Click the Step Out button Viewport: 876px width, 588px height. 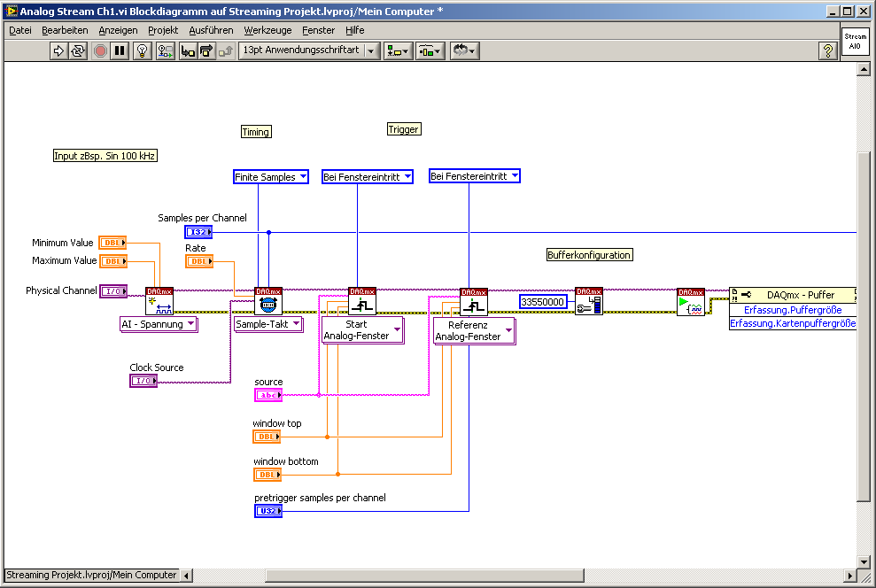point(226,50)
